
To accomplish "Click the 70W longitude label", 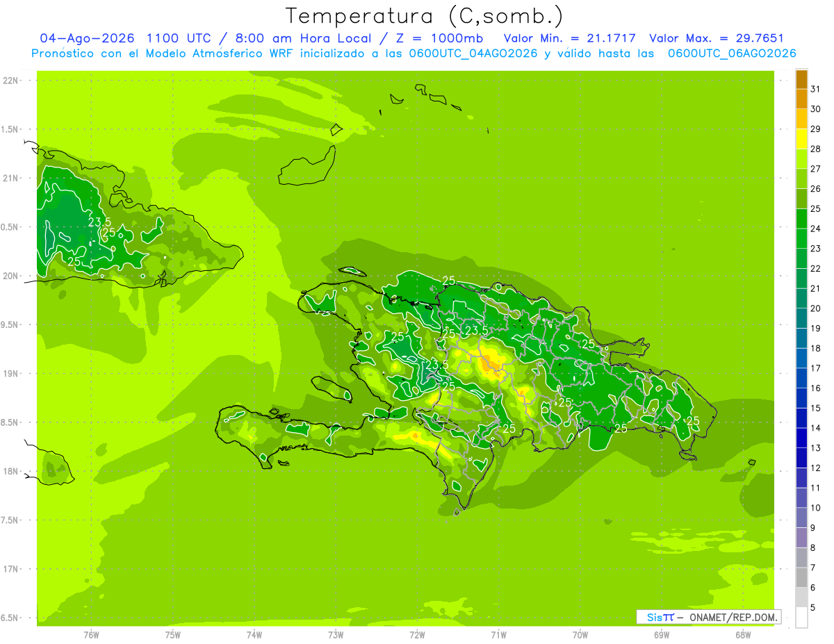I will coord(580,635).
